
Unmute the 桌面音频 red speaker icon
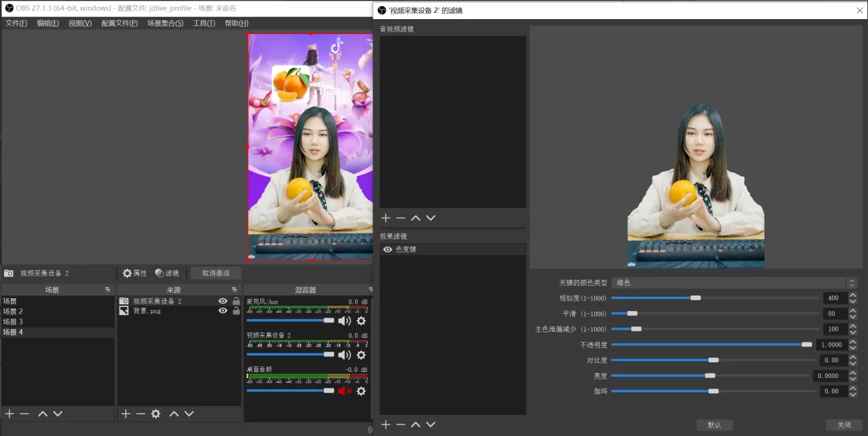coord(344,391)
